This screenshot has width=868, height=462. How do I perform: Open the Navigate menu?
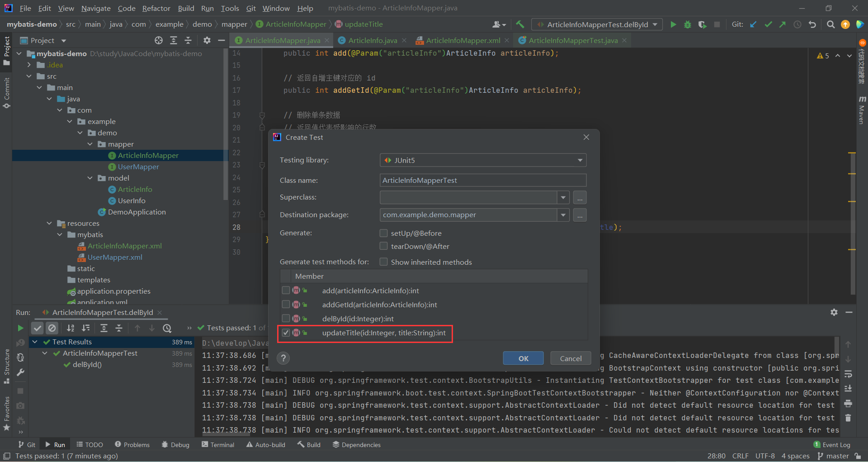pyautogui.click(x=96, y=8)
